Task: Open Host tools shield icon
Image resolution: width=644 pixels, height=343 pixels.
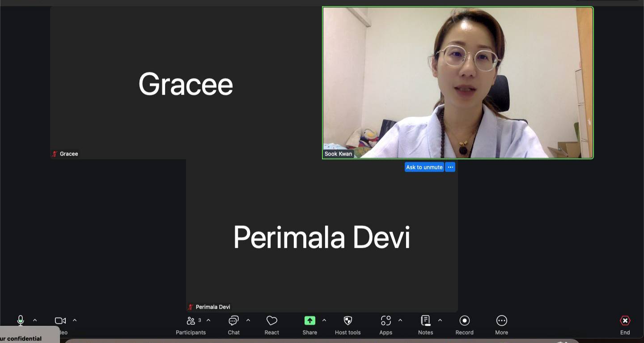Action: pyautogui.click(x=347, y=321)
